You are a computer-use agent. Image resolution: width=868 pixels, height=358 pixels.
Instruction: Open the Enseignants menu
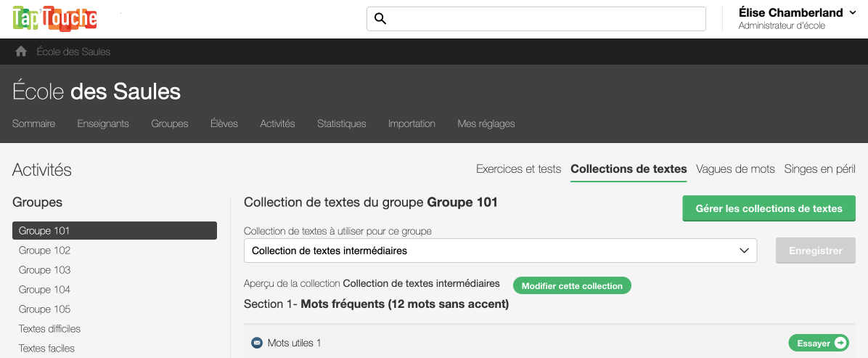pyautogui.click(x=103, y=123)
